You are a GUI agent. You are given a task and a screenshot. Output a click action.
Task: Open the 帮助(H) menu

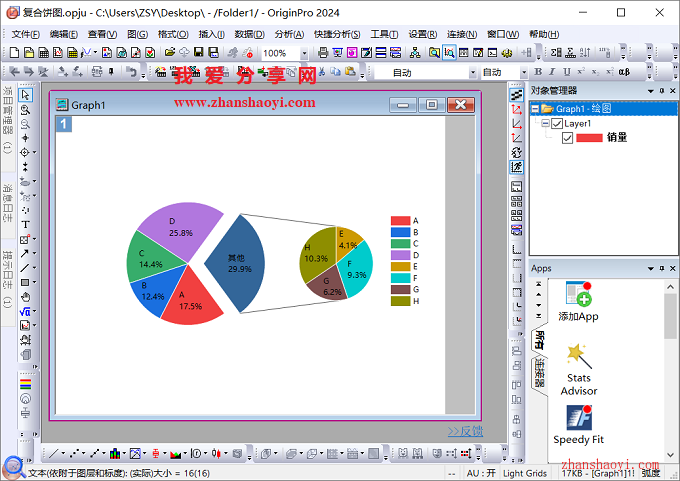pyautogui.click(x=544, y=34)
